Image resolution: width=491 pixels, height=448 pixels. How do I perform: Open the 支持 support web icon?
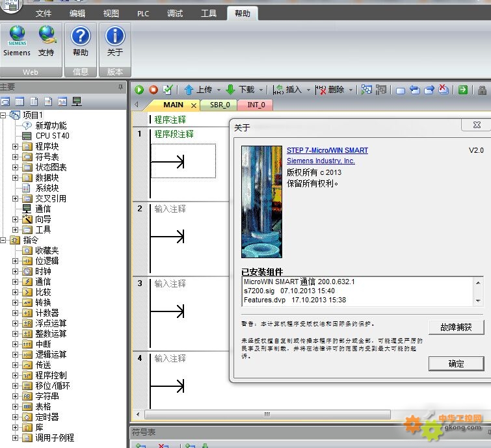coord(46,41)
